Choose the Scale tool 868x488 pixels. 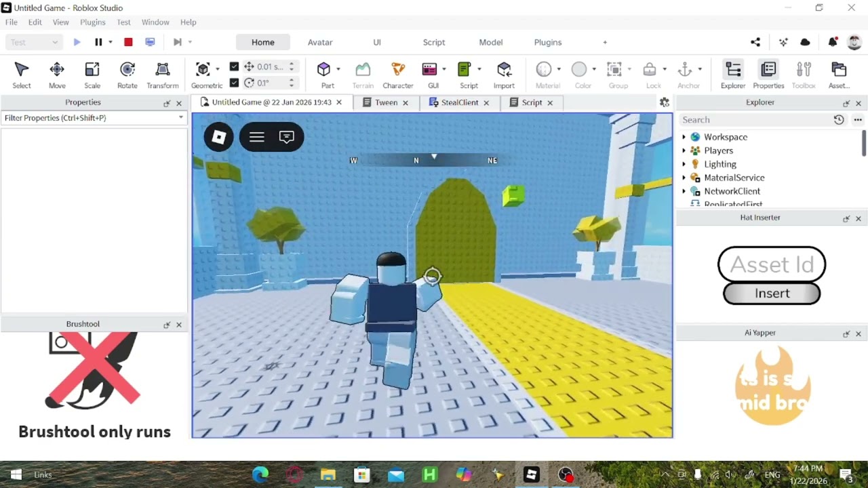coord(92,75)
